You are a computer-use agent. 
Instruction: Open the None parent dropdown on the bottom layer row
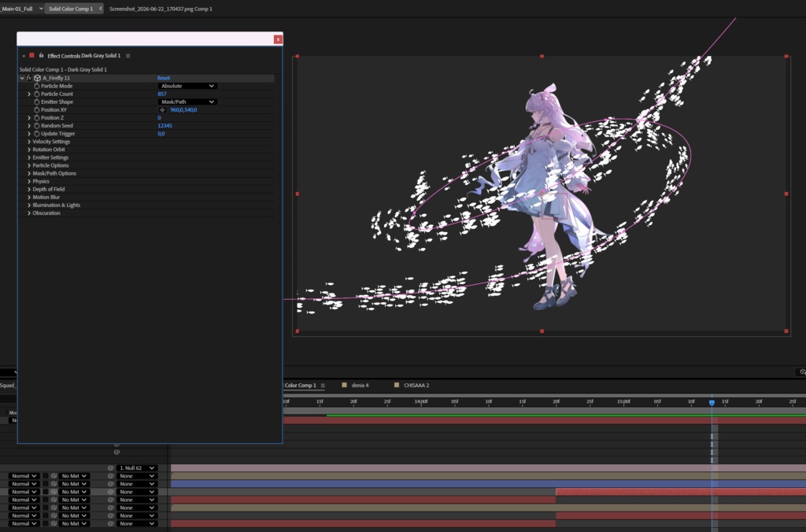136,524
